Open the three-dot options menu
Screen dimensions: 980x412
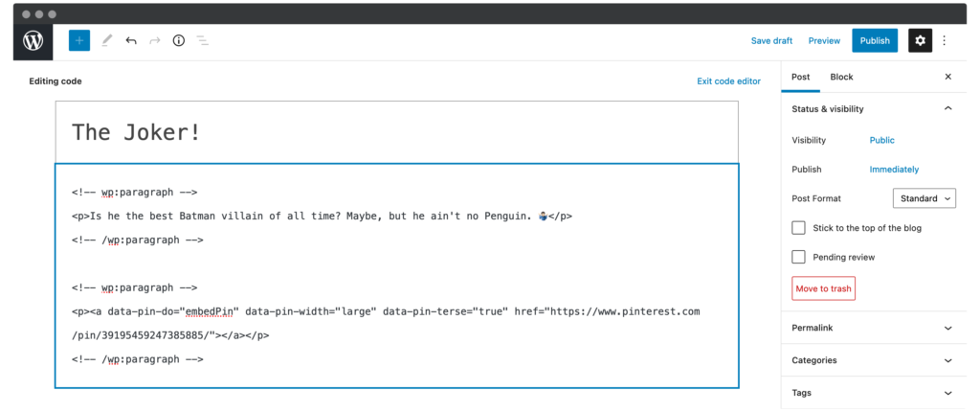[x=945, y=40]
